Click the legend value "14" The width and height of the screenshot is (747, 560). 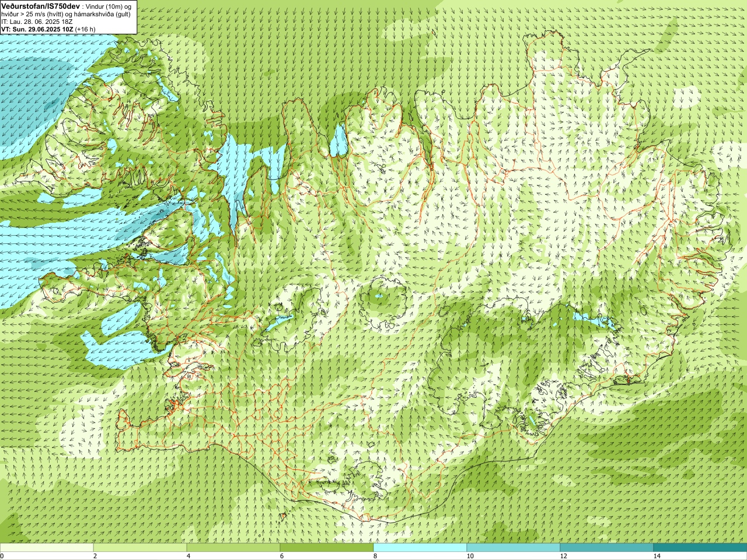click(x=657, y=556)
